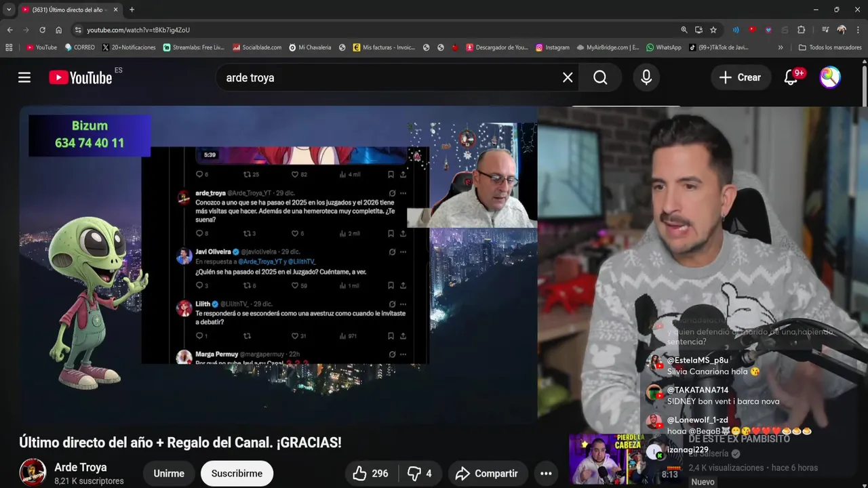Open the Mi Chavaleria bookmark
The image size is (868, 488).
point(310,47)
